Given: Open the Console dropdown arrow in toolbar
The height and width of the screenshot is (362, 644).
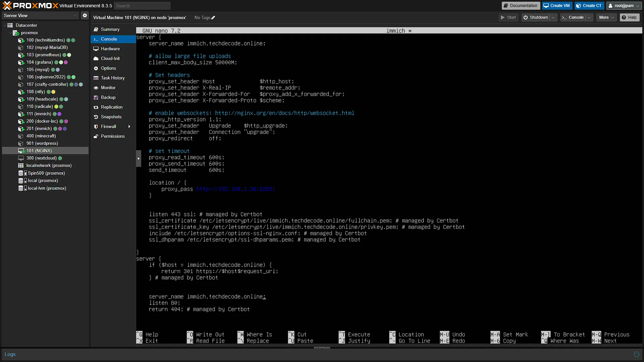Looking at the screenshot, I should click(x=589, y=17).
